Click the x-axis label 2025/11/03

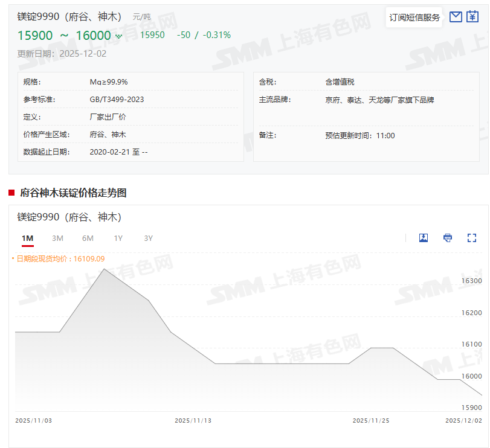[33, 420]
